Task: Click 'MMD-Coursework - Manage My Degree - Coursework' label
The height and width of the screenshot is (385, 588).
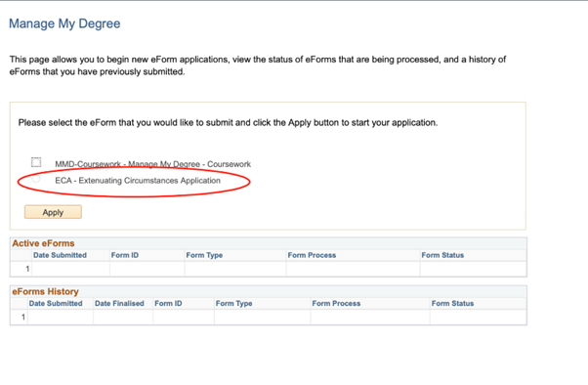Action: pyautogui.click(x=153, y=164)
